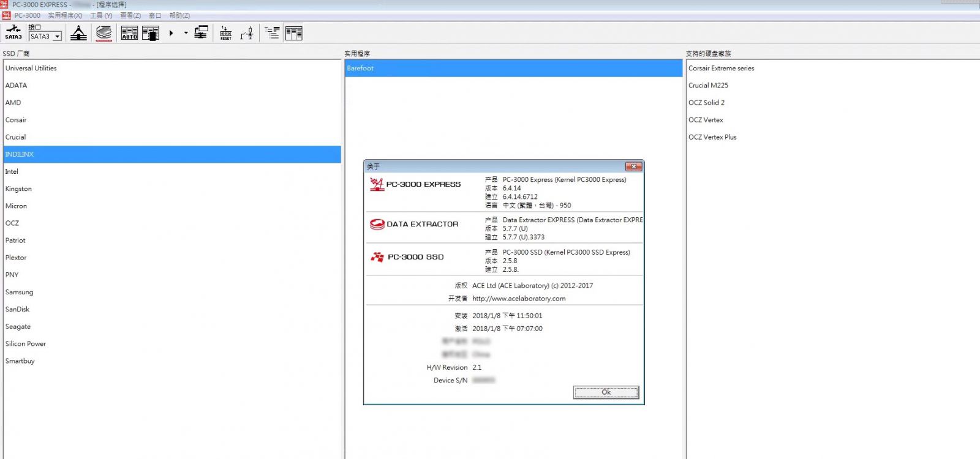This screenshot has width=980, height=459.
Task: Select the Barefoot utility row
Action: coord(514,69)
